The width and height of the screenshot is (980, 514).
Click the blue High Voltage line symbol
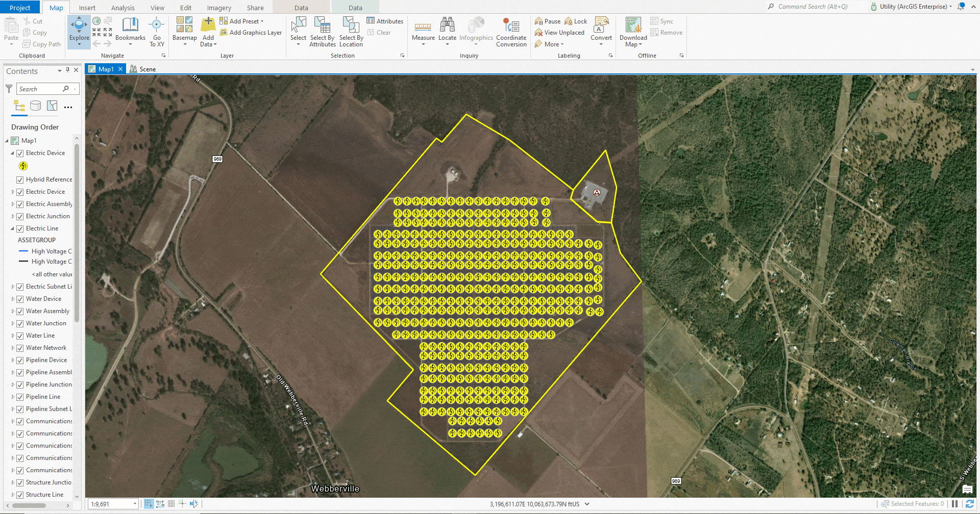pyautogui.click(x=23, y=251)
